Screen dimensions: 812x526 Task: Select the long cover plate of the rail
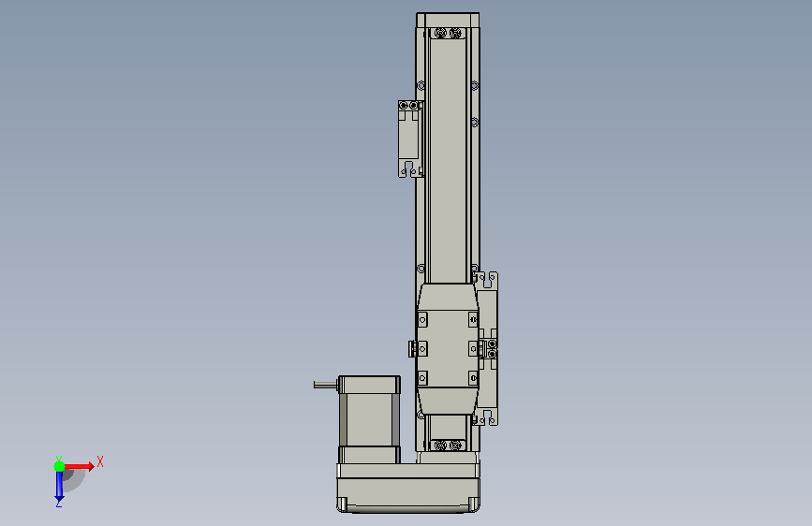pos(448,160)
